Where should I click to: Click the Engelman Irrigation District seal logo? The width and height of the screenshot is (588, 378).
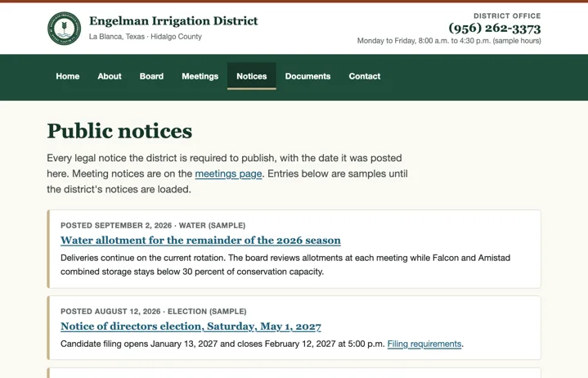(64, 29)
